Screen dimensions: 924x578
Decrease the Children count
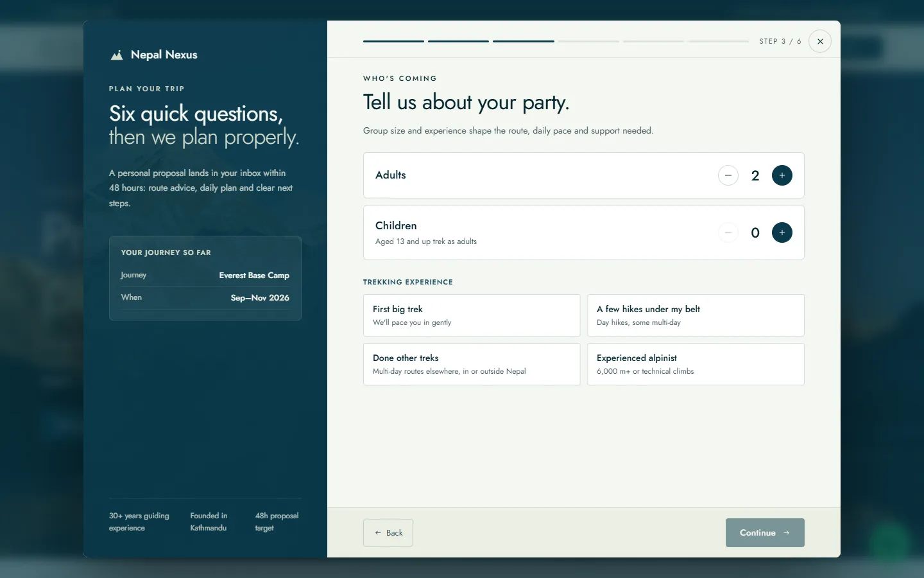(x=728, y=232)
